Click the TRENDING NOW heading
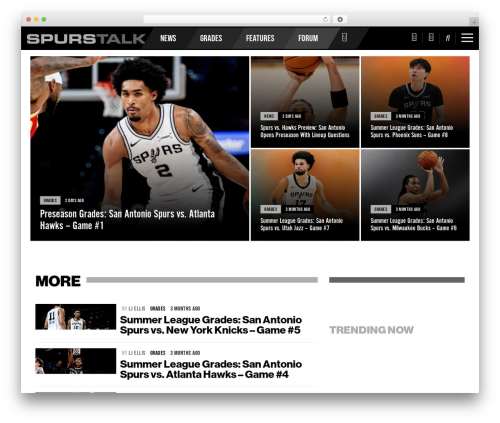500x423 pixels. click(371, 330)
